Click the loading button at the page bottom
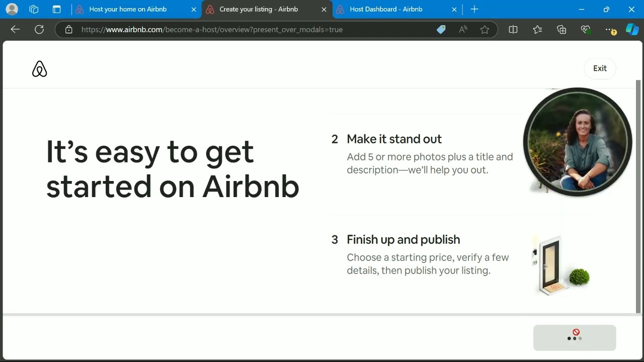 [x=575, y=337]
